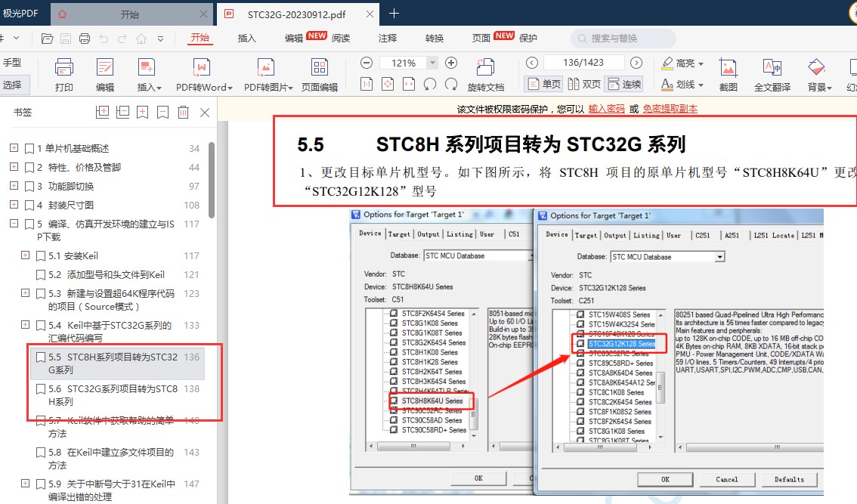
Task: Switch to the 插入 ribbon tab
Action: click(x=247, y=39)
